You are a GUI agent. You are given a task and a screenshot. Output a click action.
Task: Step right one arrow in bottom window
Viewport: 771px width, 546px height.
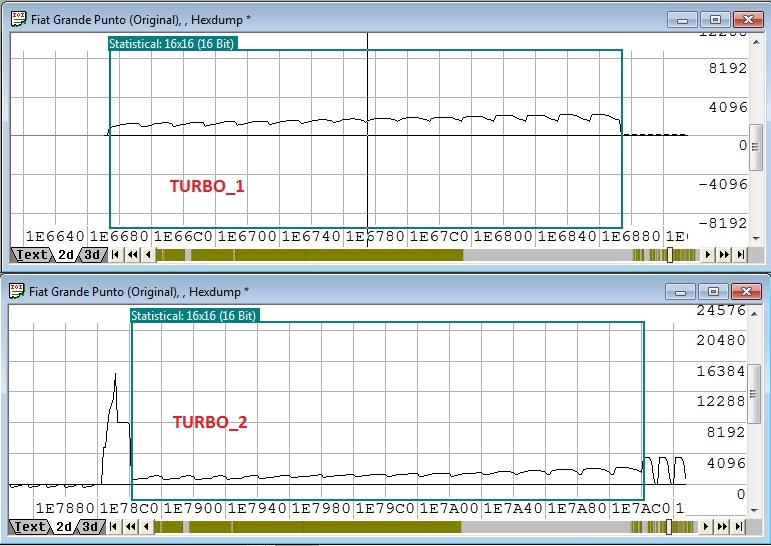[x=706, y=527]
